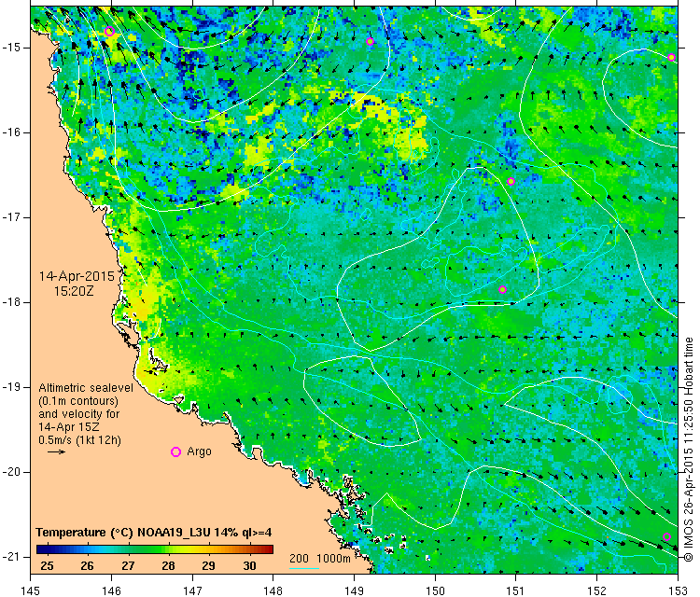Click the Argo float marker near 146°E, 14.8°S

(x=109, y=31)
